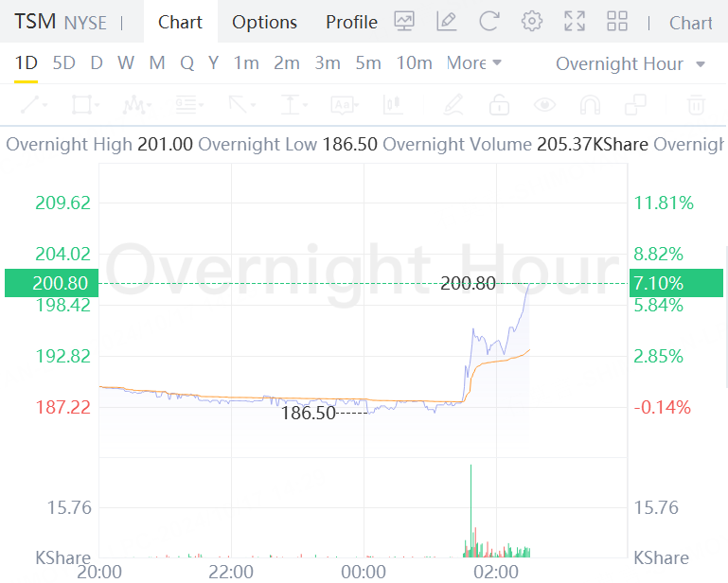Switch to the Options tab

tap(265, 22)
